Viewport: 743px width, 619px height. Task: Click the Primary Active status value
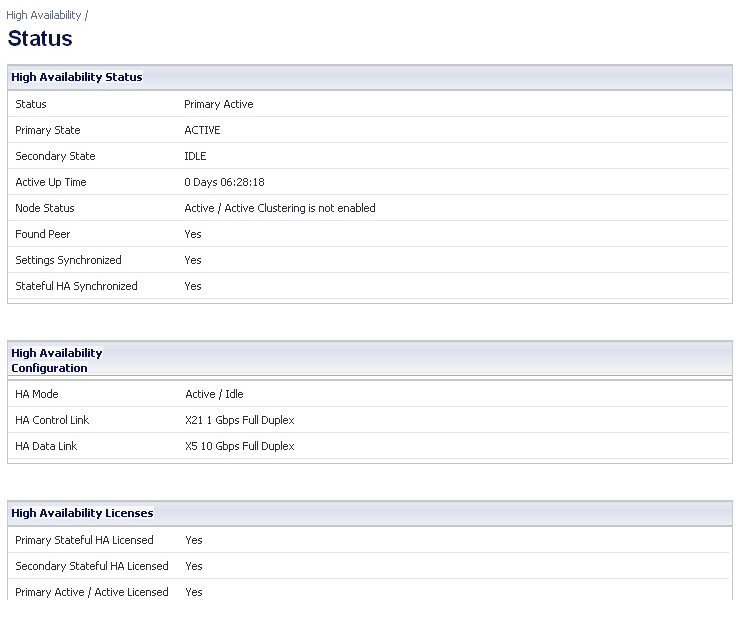coord(218,104)
